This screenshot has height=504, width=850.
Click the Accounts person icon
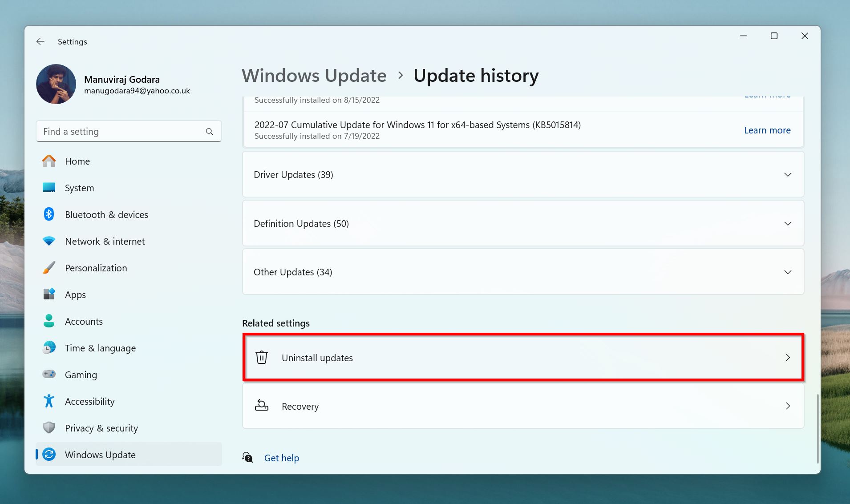[x=49, y=321]
